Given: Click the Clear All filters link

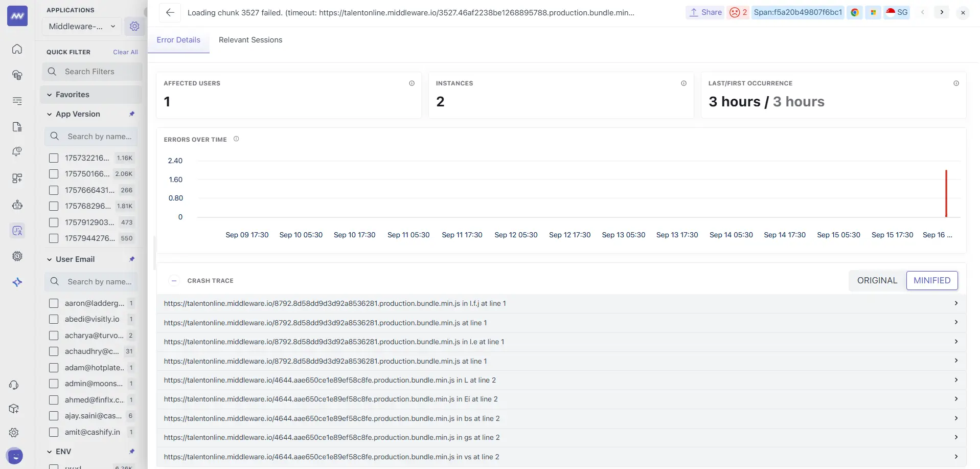Looking at the screenshot, I should click(125, 52).
